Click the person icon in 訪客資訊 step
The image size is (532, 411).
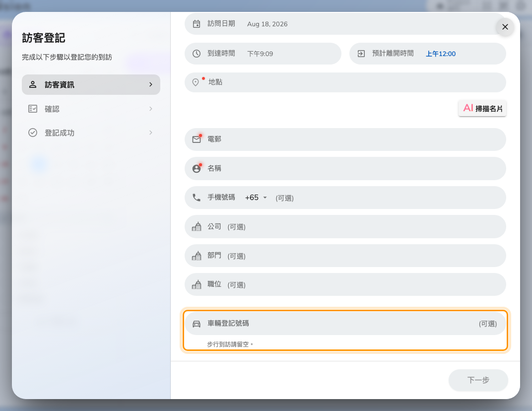pyautogui.click(x=33, y=84)
